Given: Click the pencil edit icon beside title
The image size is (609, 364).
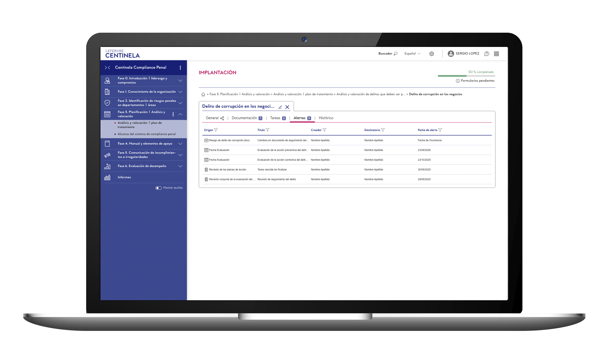Looking at the screenshot, I should point(280,107).
